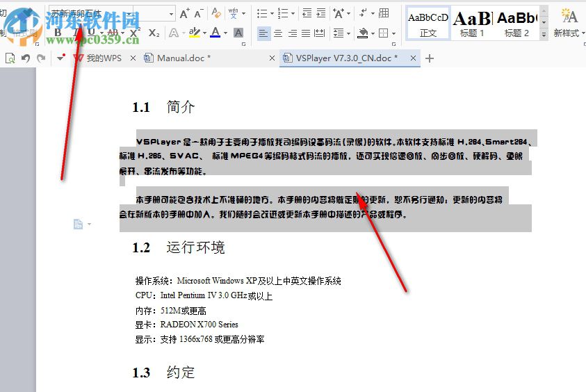Toggle superscript X² formatting

135,33
